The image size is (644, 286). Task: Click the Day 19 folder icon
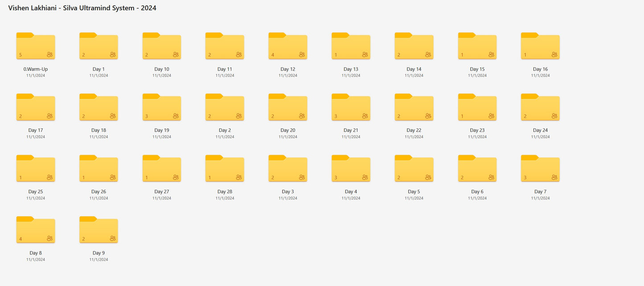[162, 107]
